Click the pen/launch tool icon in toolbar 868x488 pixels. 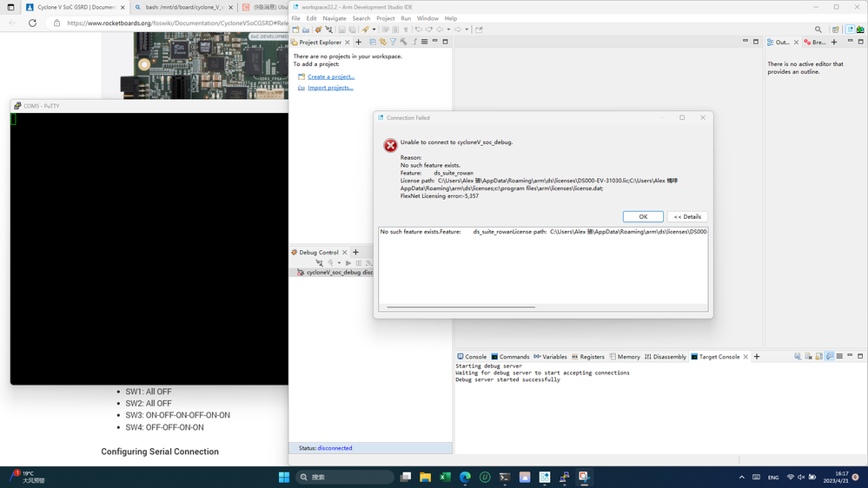(x=365, y=30)
